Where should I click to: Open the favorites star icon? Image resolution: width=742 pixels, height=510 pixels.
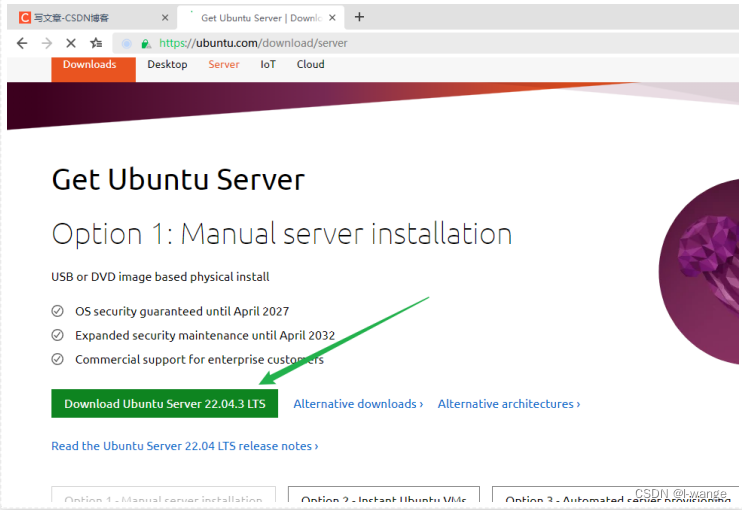pyautogui.click(x=96, y=43)
